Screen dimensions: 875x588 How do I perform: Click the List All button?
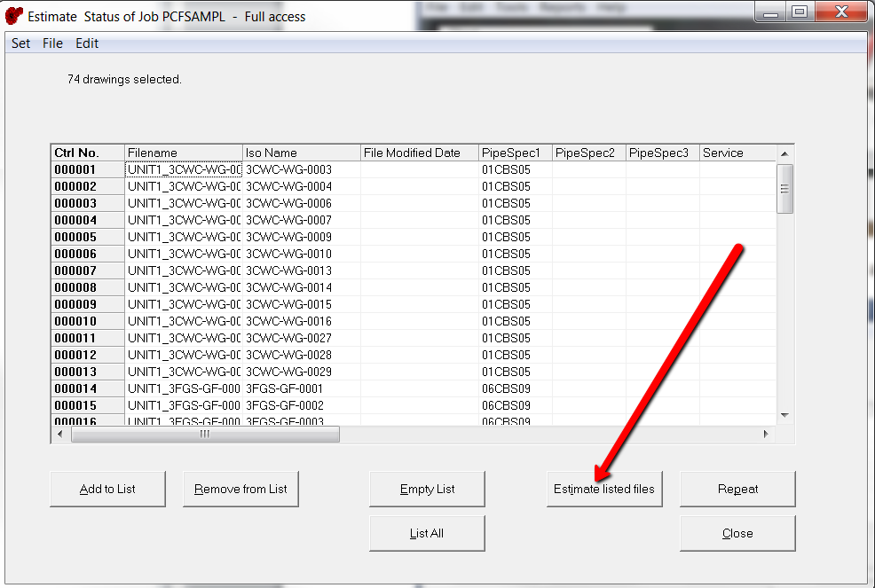[x=427, y=533]
